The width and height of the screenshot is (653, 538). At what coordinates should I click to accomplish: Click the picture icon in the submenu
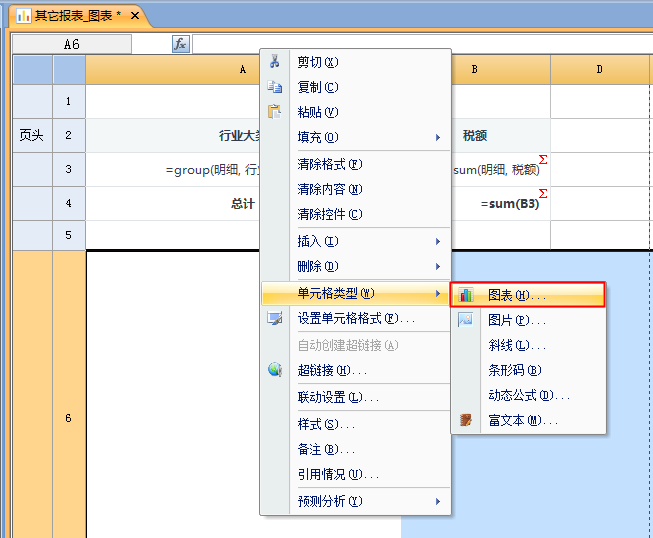coord(466,321)
